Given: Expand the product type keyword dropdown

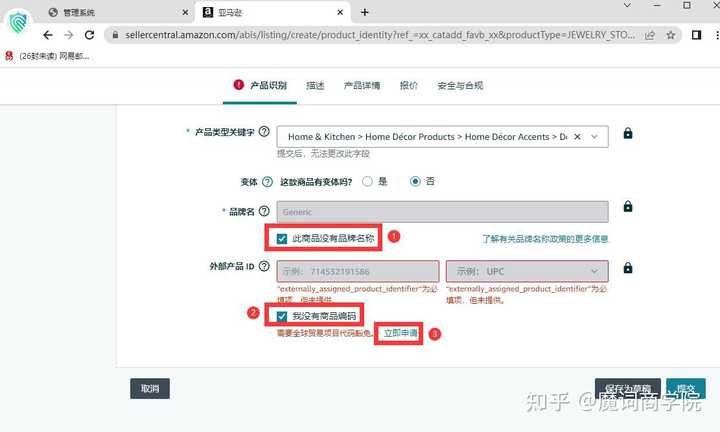Looking at the screenshot, I should coord(594,137).
